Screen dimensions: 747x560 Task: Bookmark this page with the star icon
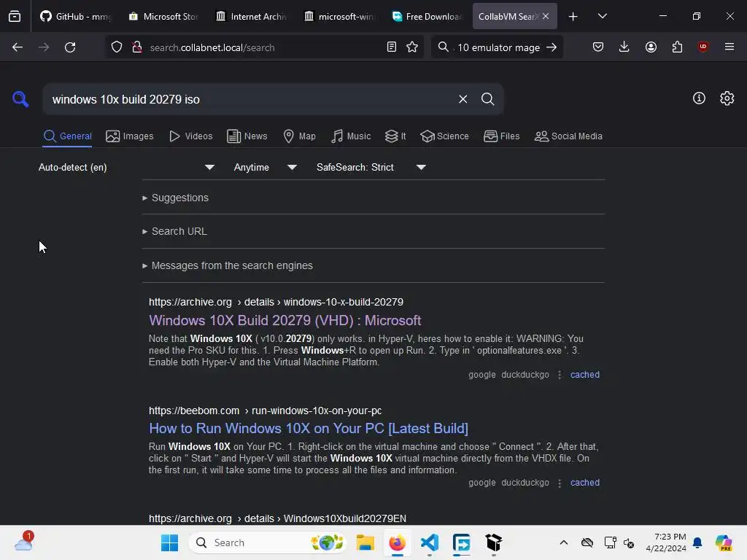point(412,47)
